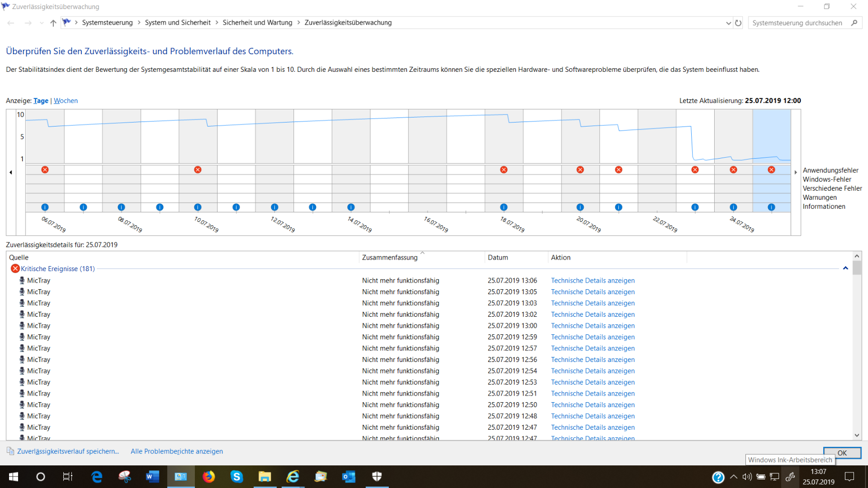Open the notification center icon
The width and height of the screenshot is (868, 488).
tap(849, 476)
